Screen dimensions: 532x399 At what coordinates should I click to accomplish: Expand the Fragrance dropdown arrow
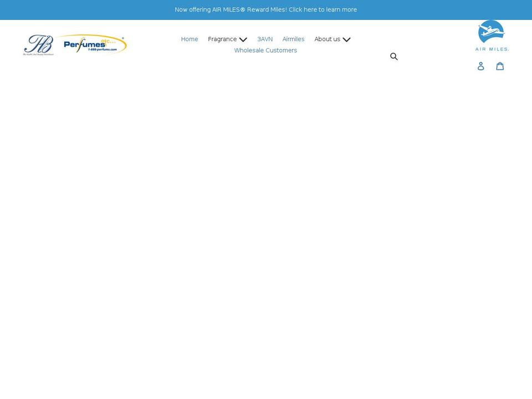[x=243, y=40]
